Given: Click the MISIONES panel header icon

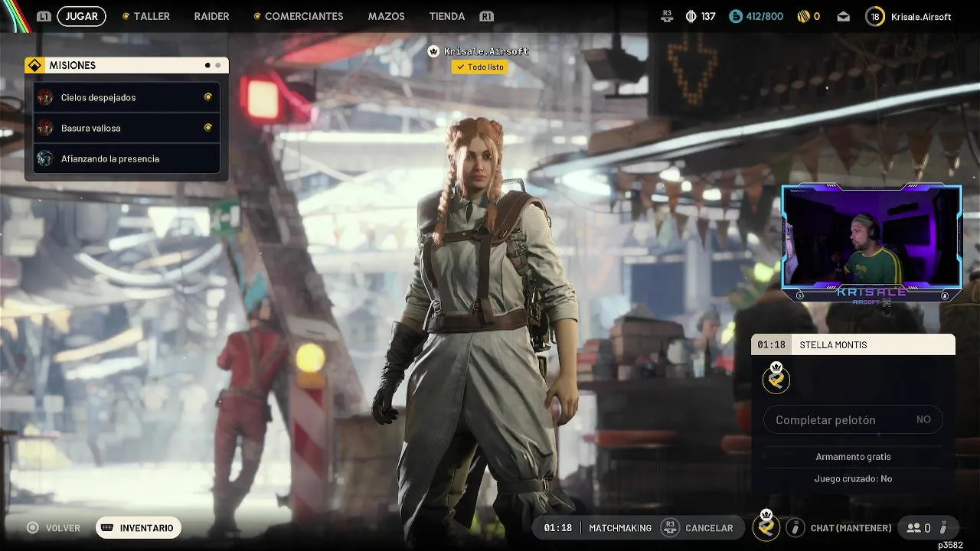Looking at the screenshot, I should coord(34,66).
